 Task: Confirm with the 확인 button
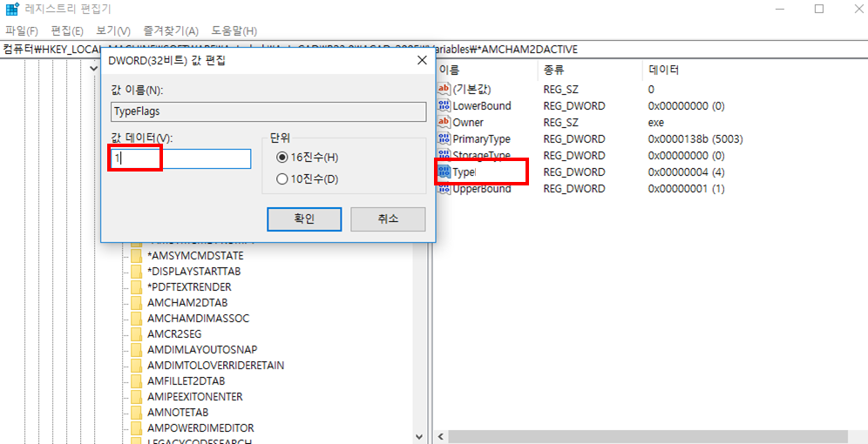tap(304, 219)
